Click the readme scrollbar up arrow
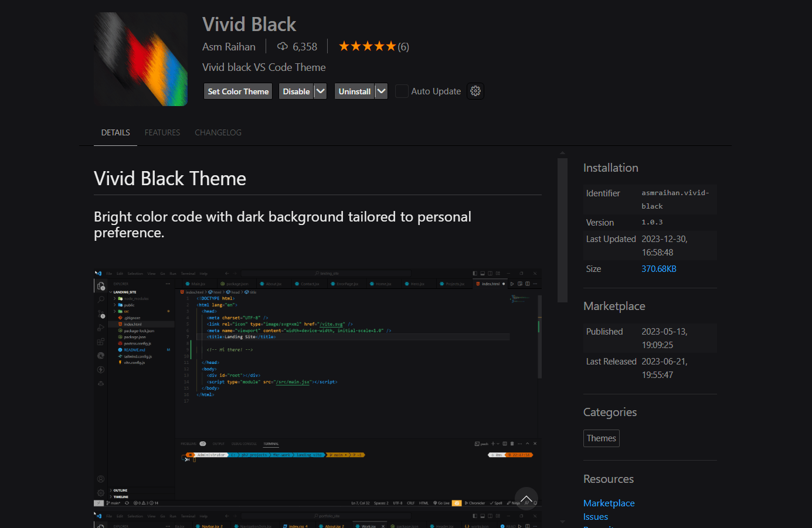The width and height of the screenshot is (812, 528). [x=562, y=153]
